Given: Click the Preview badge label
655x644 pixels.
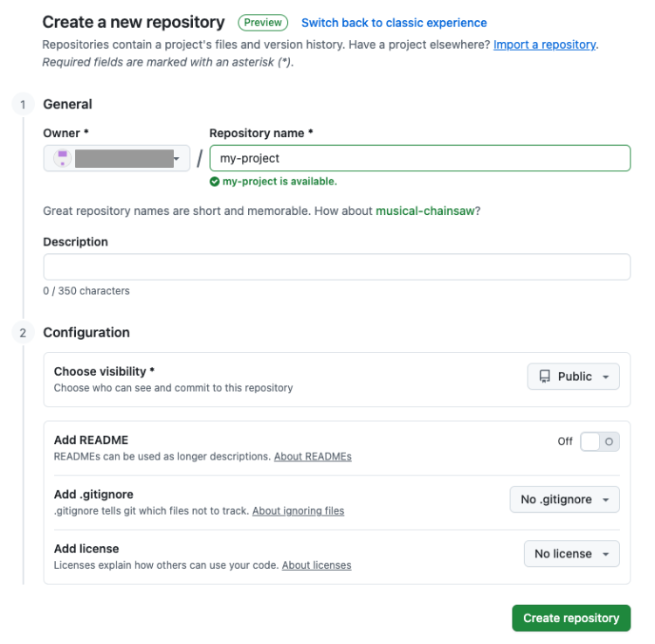Looking at the screenshot, I should tap(263, 23).
